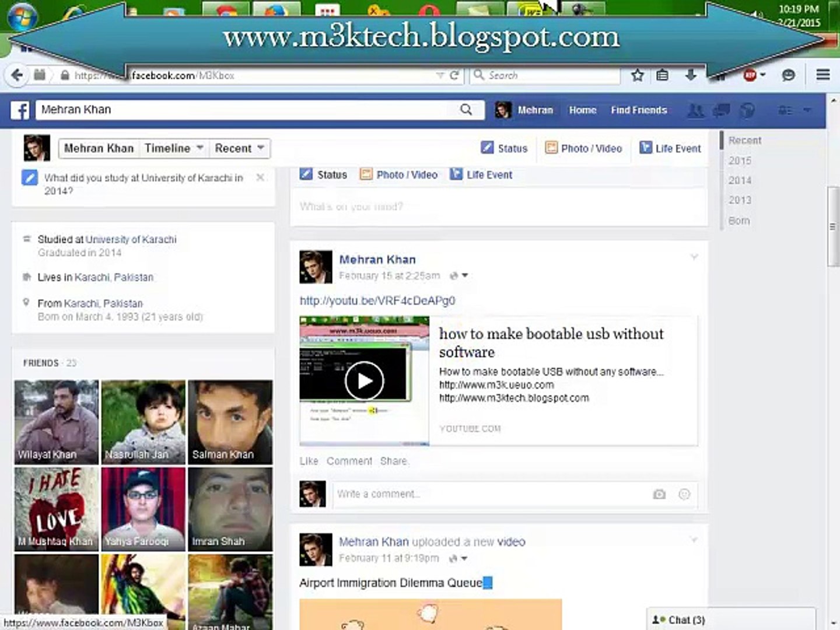Expand the Recent dropdown
Viewport: 840px width, 630px height.
240,148
